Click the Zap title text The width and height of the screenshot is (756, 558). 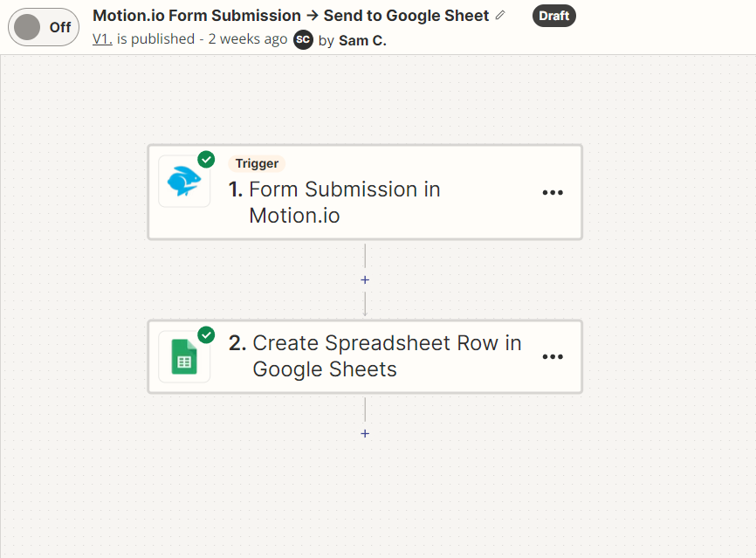click(291, 16)
